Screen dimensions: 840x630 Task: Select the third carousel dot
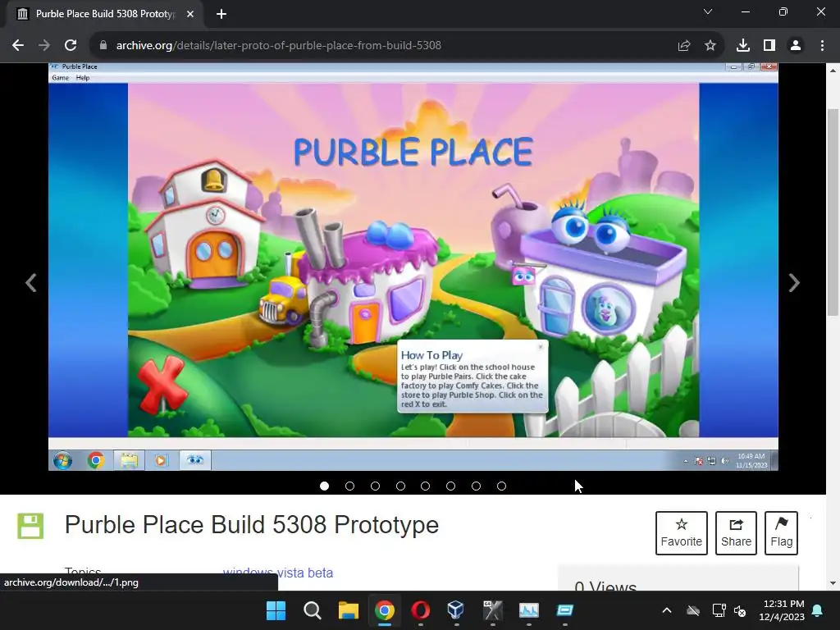pyautogui.click(x=375, y=486)
